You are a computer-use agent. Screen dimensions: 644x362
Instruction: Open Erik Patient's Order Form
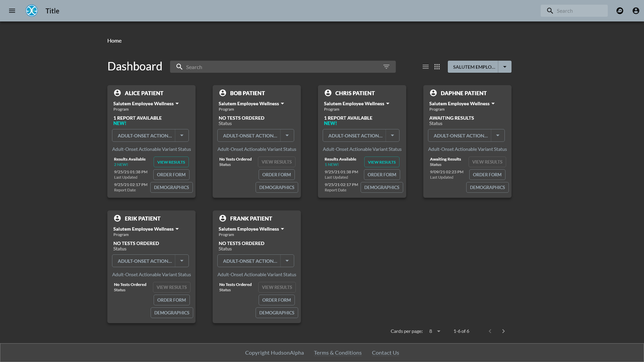point(171,300)
